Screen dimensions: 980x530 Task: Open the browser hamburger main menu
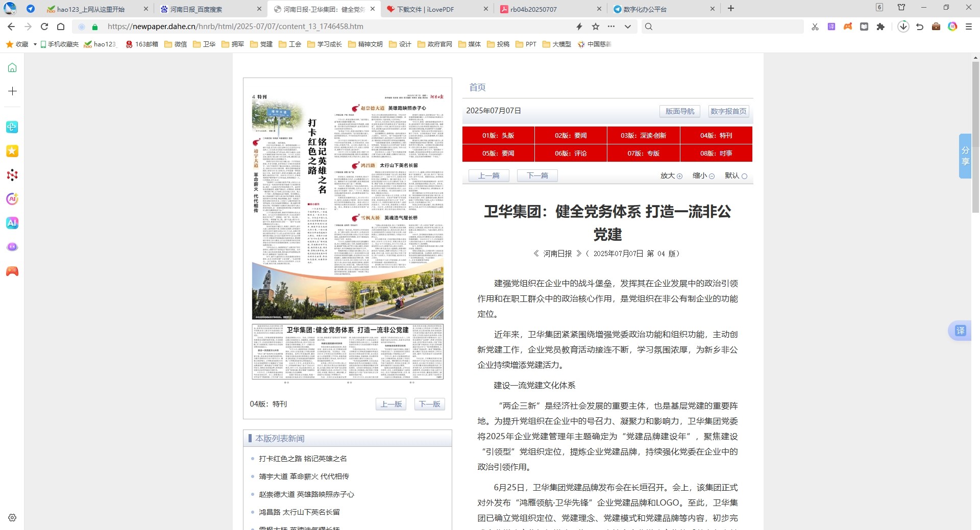pos(969,27)
